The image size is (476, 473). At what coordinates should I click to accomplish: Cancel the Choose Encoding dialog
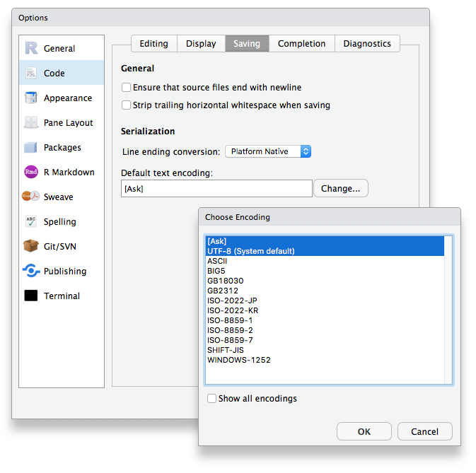[x=424, y=431]
